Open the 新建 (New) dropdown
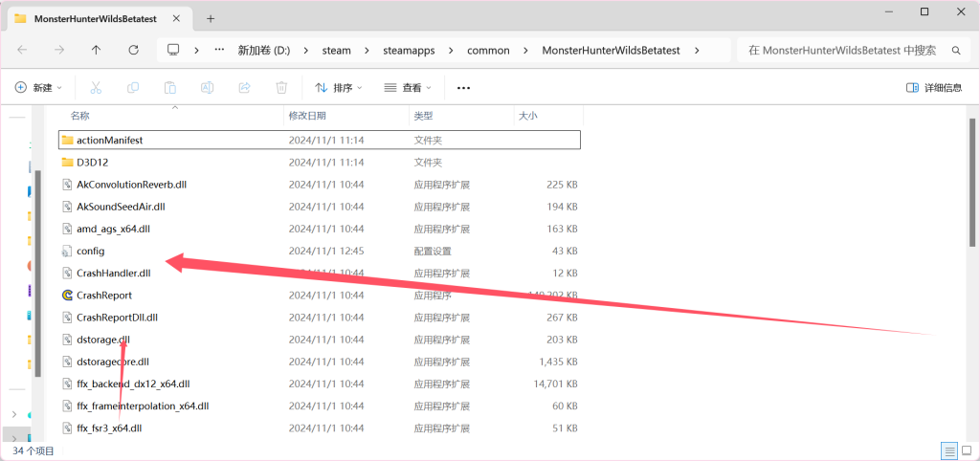 [38, 88]
